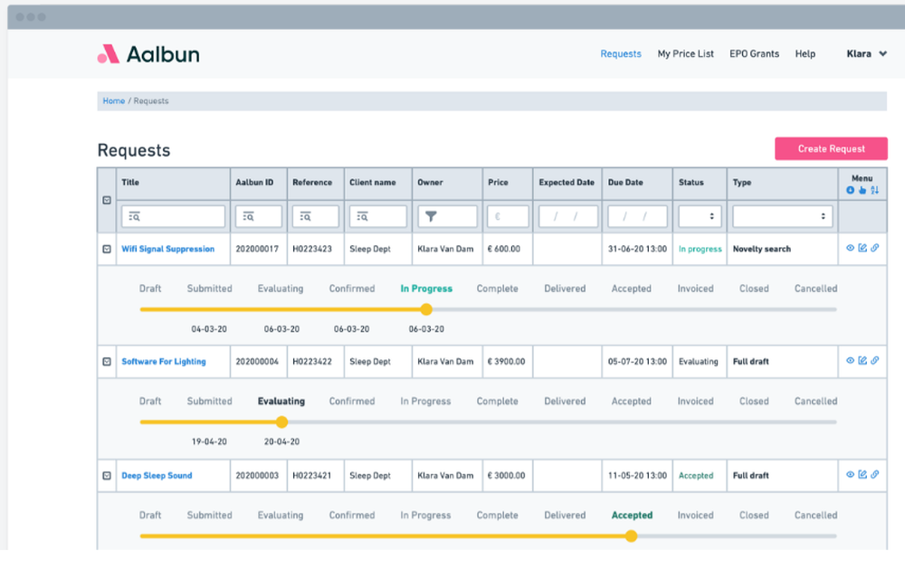Image resolution: width=905 pixels, height=588 pixels.
Task: Open the Type filter dropdown
Action: click(782, 215)
